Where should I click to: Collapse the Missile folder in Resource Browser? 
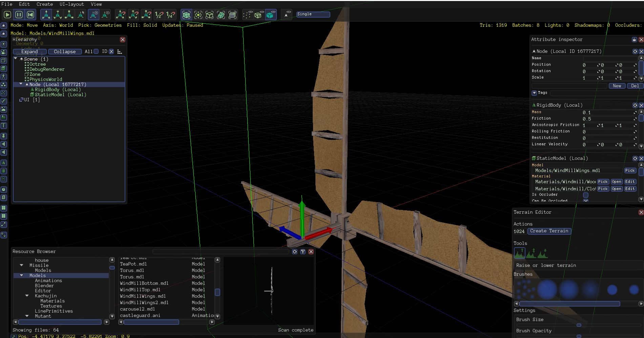[21, 265]
